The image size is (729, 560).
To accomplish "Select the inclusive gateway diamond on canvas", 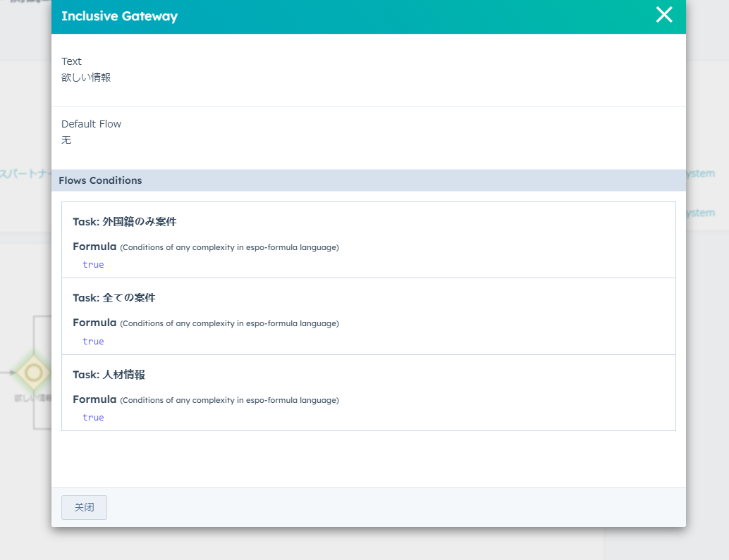I will click(x=32, y=372).
